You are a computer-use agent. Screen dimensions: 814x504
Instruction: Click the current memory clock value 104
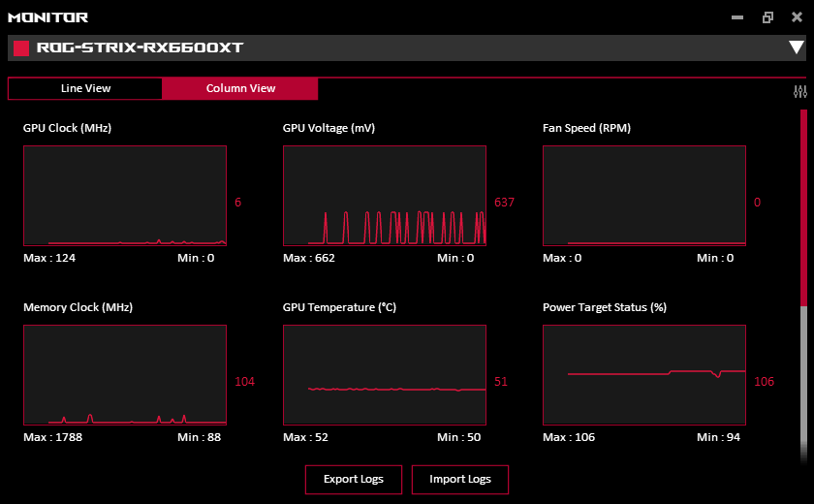(x=244, y=382)
